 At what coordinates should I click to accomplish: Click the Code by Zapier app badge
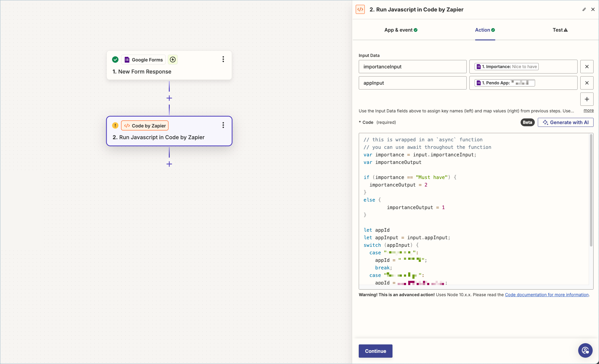[x=145, y=126]
